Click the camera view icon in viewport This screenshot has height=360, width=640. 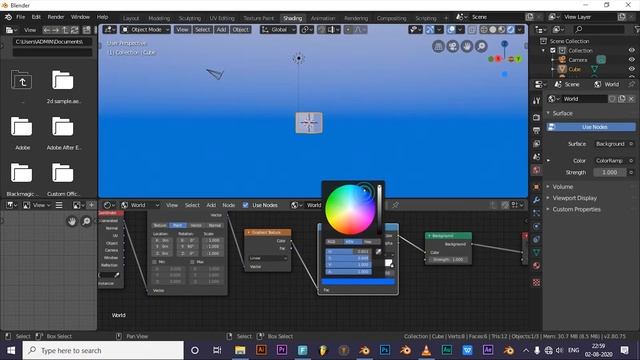453,47
